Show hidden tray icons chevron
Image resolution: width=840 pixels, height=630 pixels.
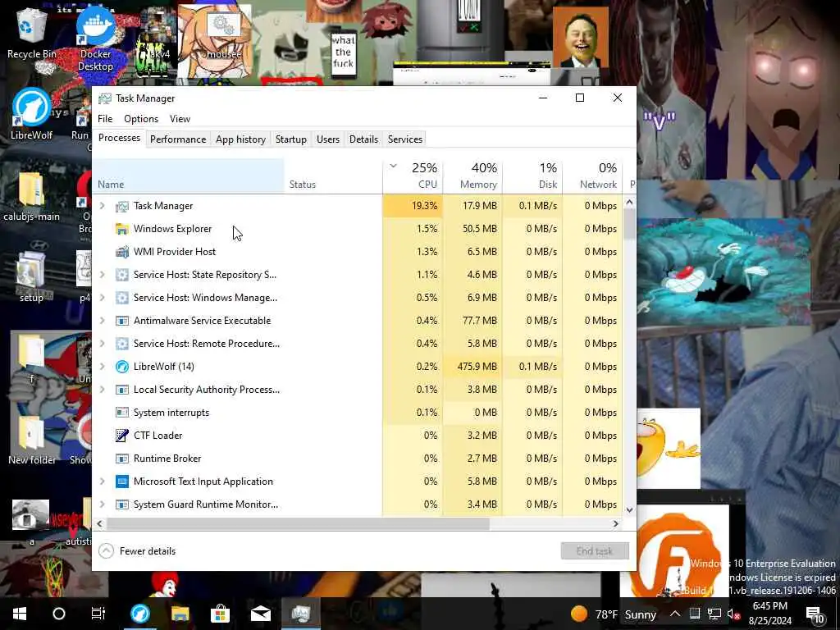point(675,614)
